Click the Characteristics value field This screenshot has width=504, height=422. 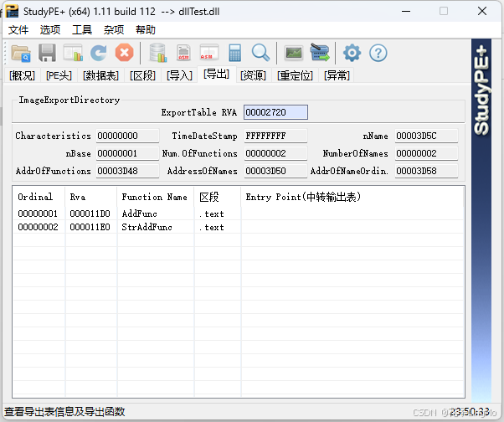point(127,136)
